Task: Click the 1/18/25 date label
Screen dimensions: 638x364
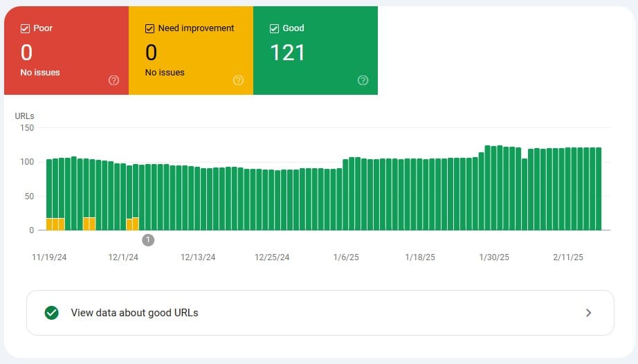Action: [420, 257]
